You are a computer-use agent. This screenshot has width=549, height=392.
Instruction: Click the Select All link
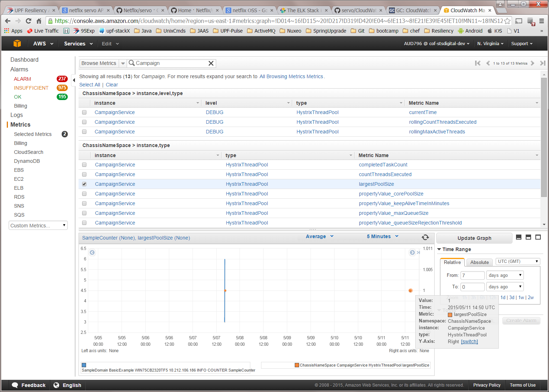pyautogui.click(x=90, y=85)
